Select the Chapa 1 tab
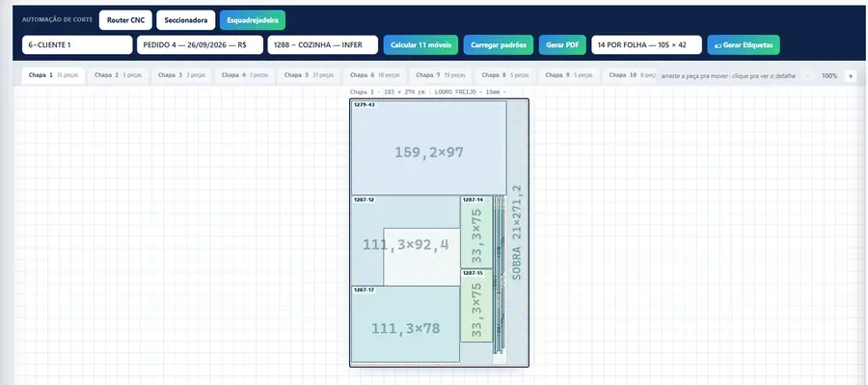 pos(53,75)
